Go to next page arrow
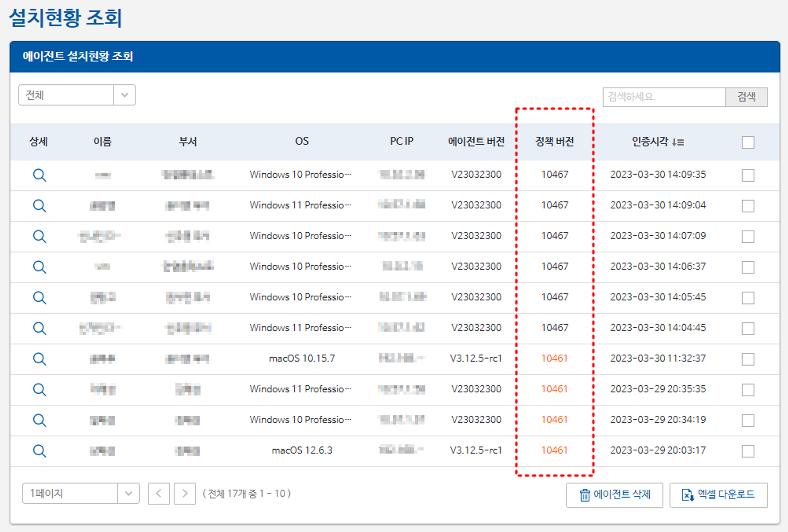 pos(185,493)
